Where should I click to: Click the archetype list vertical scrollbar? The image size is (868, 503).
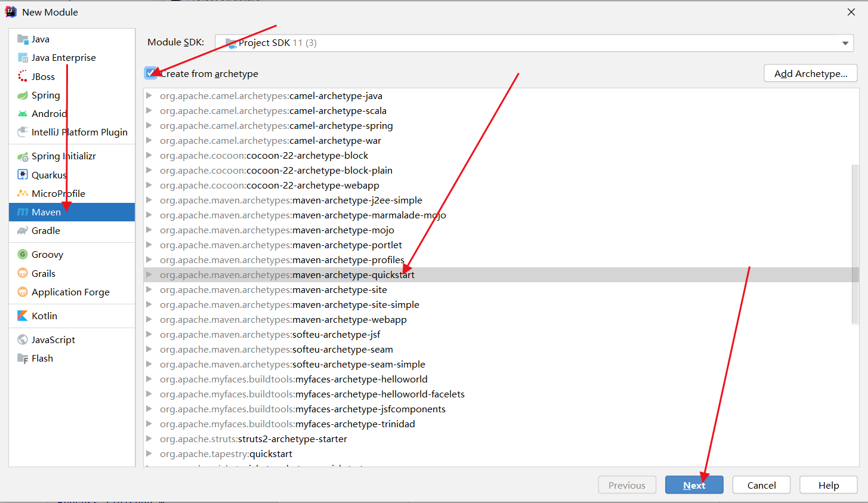[x=855, y=245]
